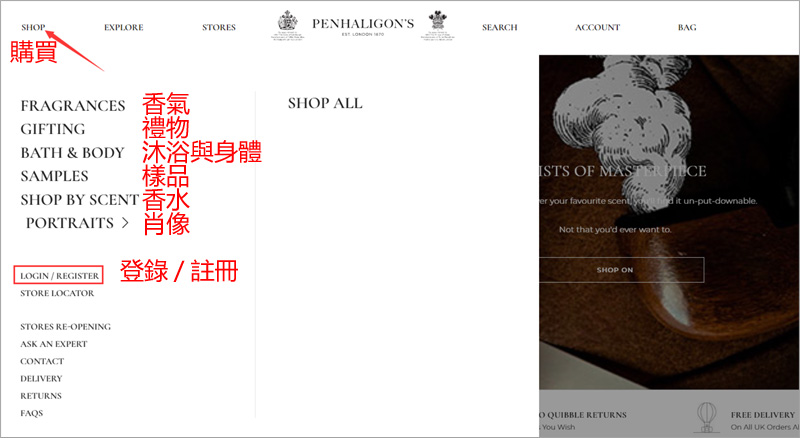Click Shop All link
This screenshot has height=438, width=800.
tap(325, 103)
